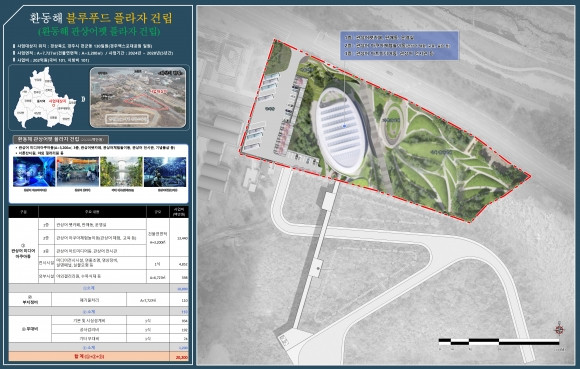Click the red outlined site in the aerial photo
580x369 pixels.
pyautogui.click(x=145, y=102)
